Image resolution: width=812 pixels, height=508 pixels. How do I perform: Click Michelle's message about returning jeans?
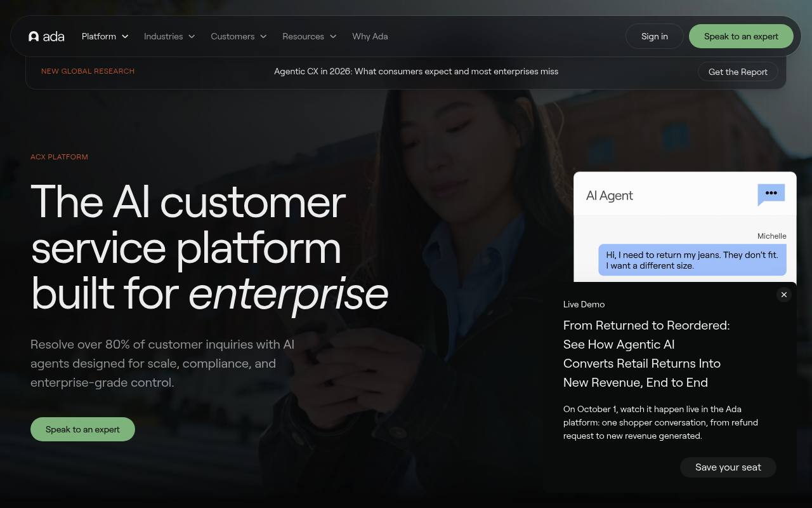click(692, 260)
